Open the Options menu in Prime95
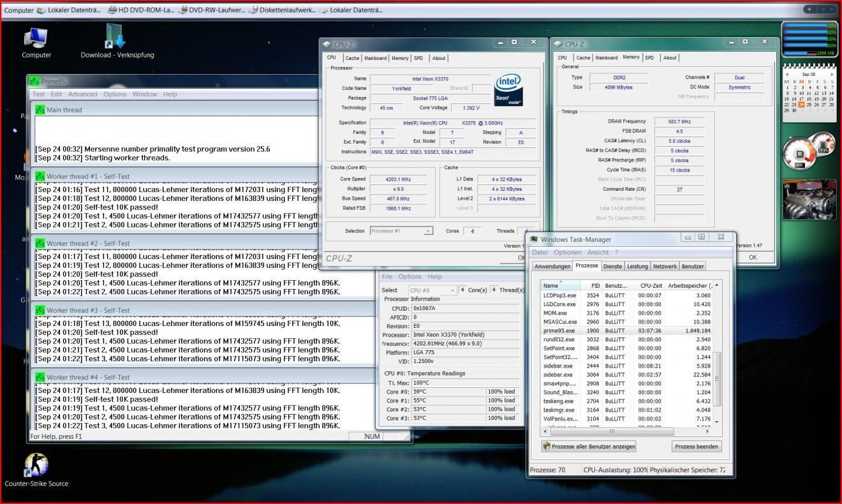The height and width of the screenshot is (504, 842). pyautogui.click(x=115, y=94)
